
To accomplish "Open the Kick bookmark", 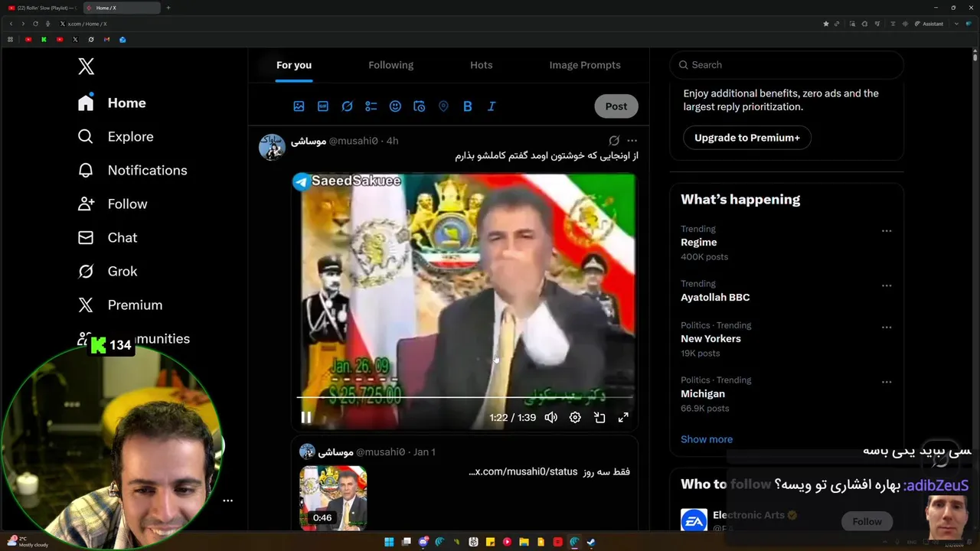I will [x=44, y=39].
